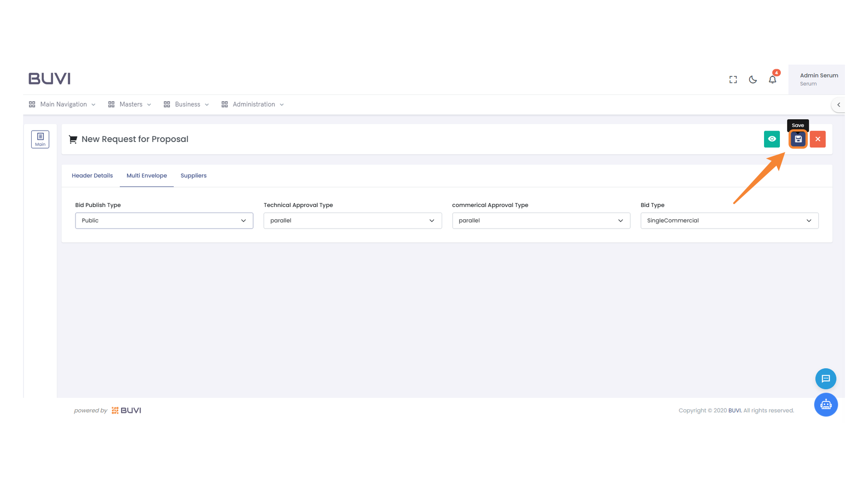Open the Bid Publish Type dropdown

[164, 221]
